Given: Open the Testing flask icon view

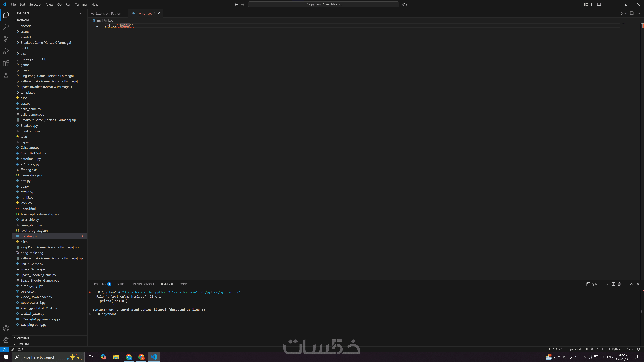Looking at the screenshot, I should (6, 75).
